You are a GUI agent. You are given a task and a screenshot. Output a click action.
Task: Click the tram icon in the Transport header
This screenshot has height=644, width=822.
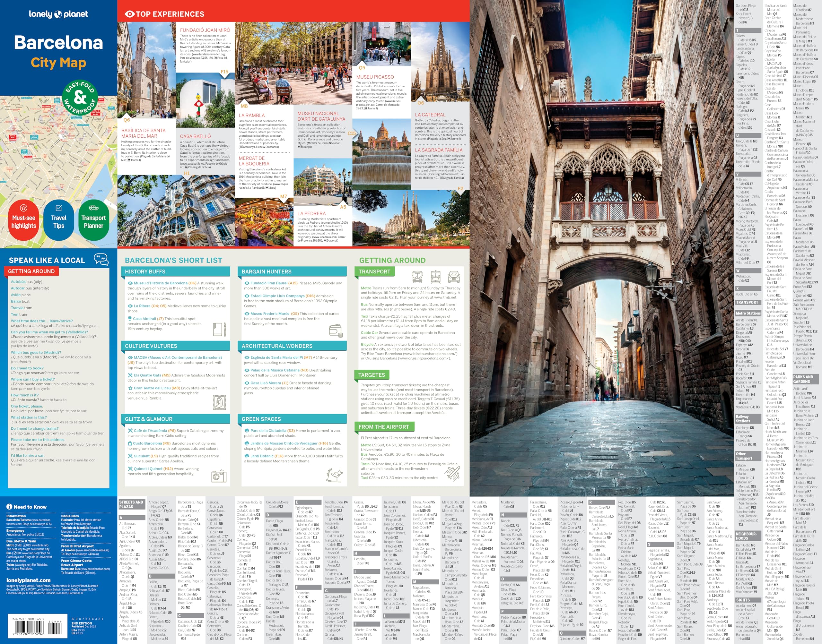[x=436, y=277]
